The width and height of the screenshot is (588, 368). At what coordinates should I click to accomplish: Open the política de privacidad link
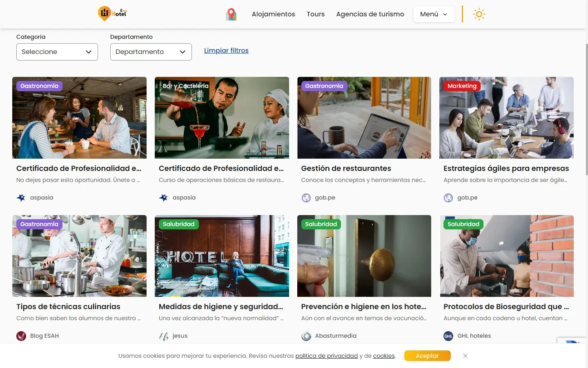click(326, 356)
